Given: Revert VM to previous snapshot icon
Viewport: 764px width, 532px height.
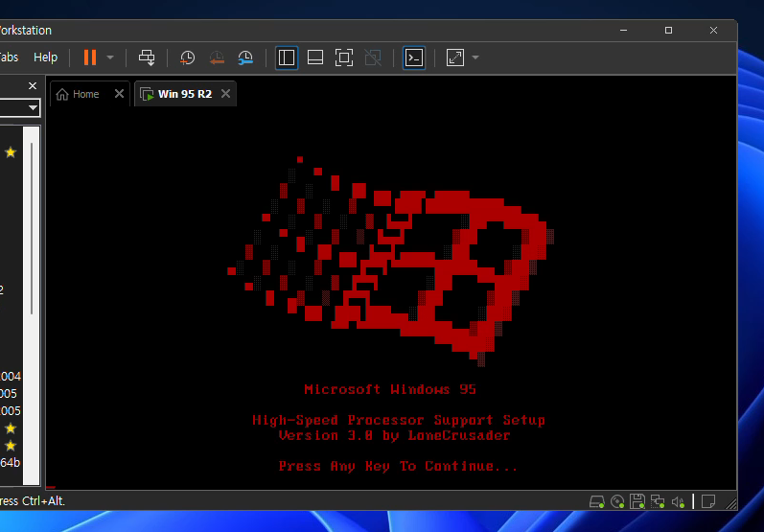Looking at the screenshot, I should [217, 58].
